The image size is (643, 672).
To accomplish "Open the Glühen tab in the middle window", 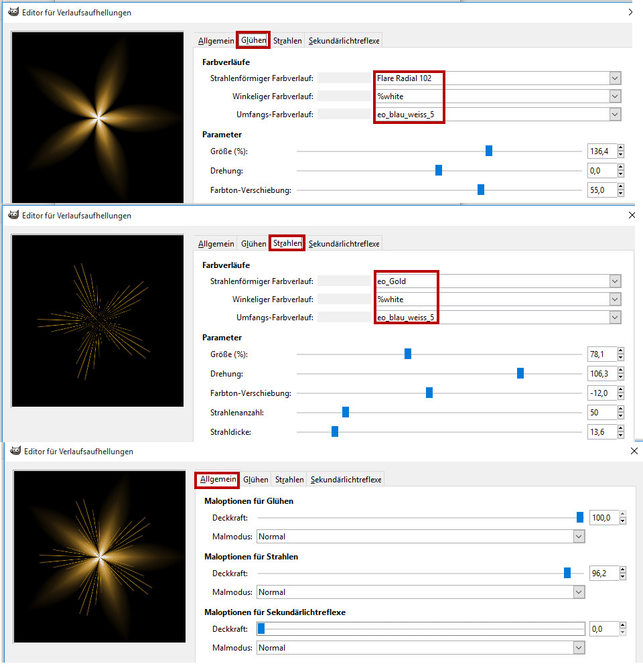I will 254,243.
